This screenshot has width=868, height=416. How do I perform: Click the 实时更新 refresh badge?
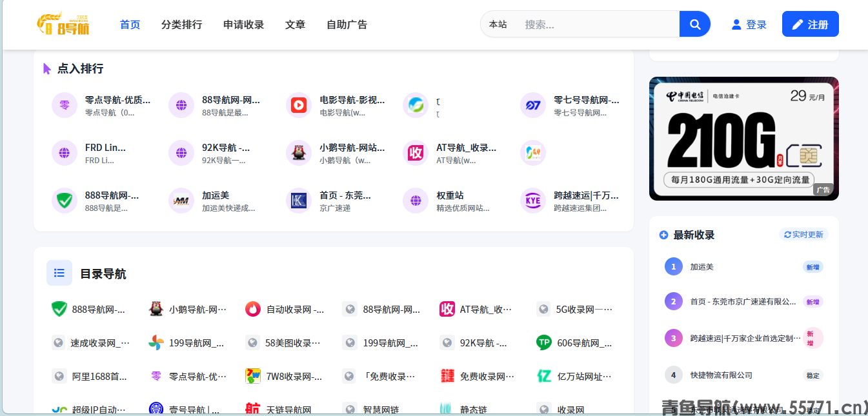(803, 235)
